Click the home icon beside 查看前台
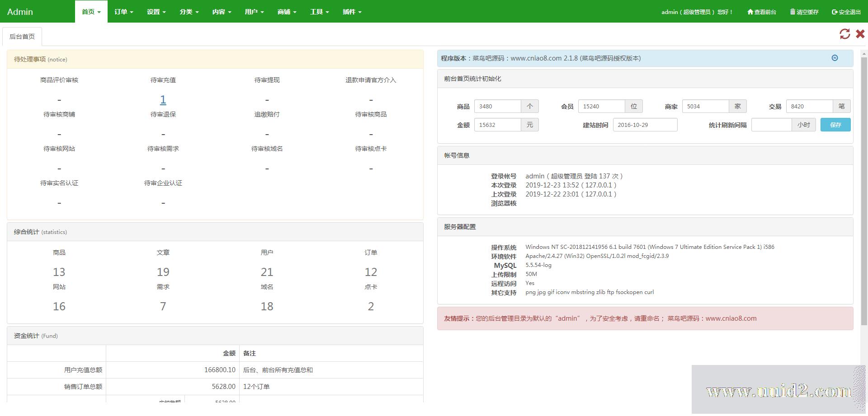Screen dimensions: 868x416 tap(750, 12)
